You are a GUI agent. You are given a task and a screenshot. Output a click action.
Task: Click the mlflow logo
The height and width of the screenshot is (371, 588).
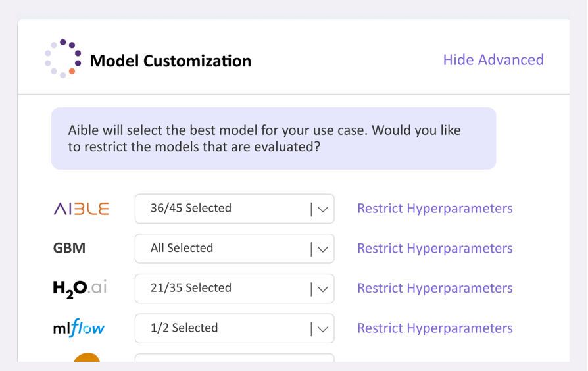[79, 328]
